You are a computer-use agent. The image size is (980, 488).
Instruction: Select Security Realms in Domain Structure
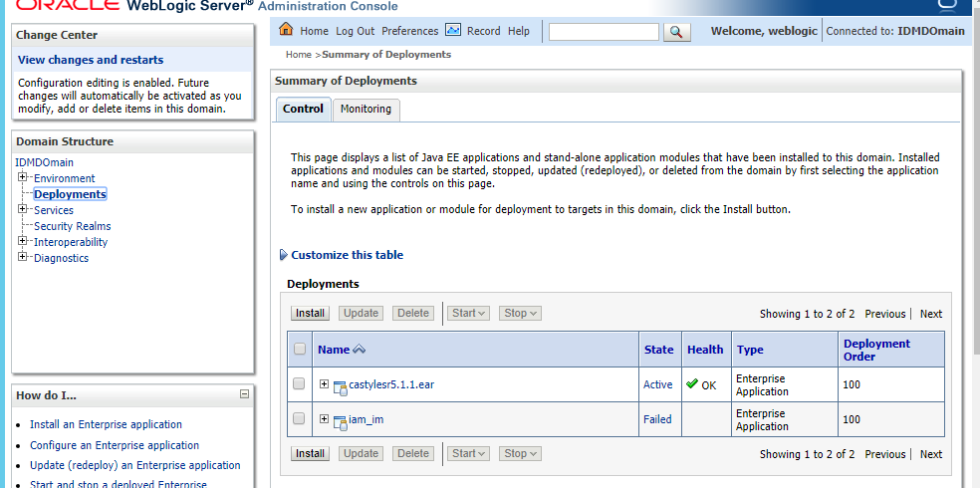(72, 226)
